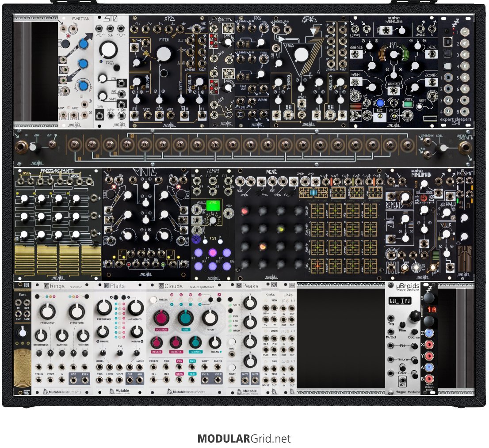
Task: Click the Rings DAMPING knob
Action: 62,335
